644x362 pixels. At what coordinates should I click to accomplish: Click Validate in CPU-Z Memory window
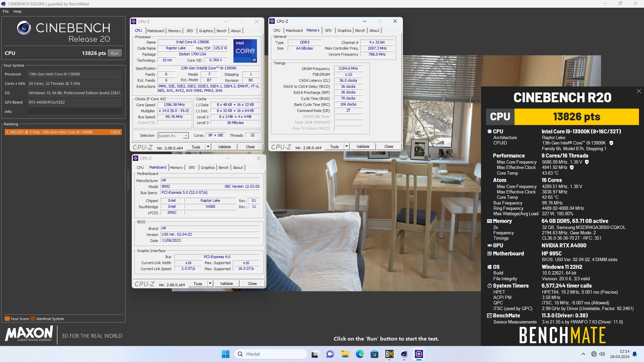(363, 146)
